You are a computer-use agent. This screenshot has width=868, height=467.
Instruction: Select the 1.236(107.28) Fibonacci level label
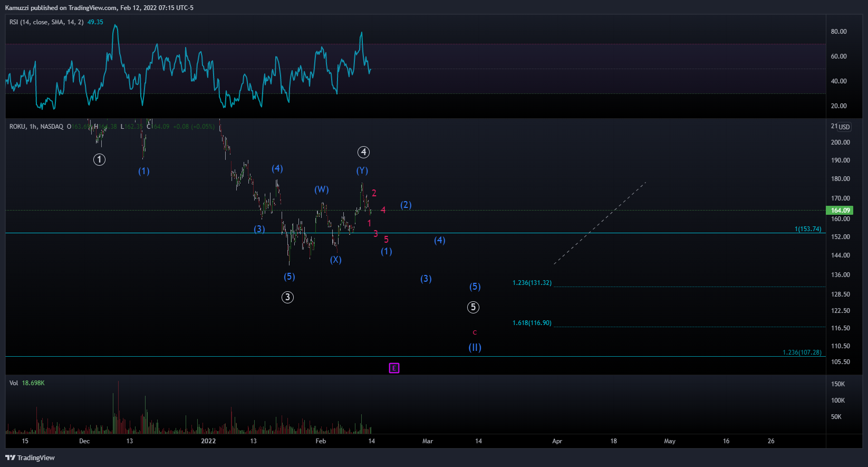pyautogui.click(x=802, y=352)
